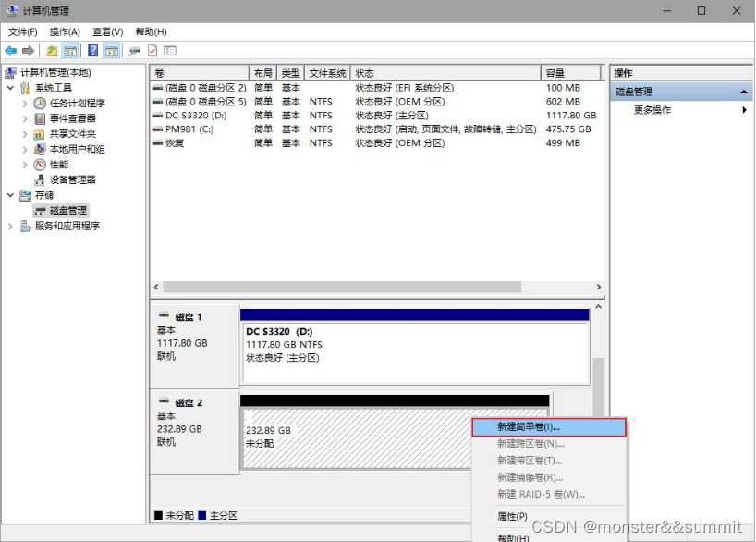Open the 更多操作 submenu arrow
756x542 pixels.
(x=744, y=110)
